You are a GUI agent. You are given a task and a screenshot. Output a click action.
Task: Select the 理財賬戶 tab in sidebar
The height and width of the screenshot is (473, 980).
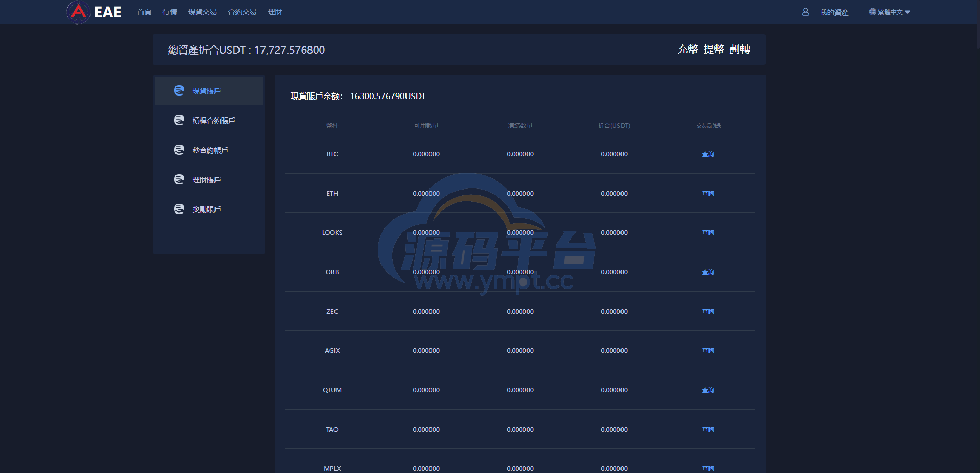pos(209,180)
